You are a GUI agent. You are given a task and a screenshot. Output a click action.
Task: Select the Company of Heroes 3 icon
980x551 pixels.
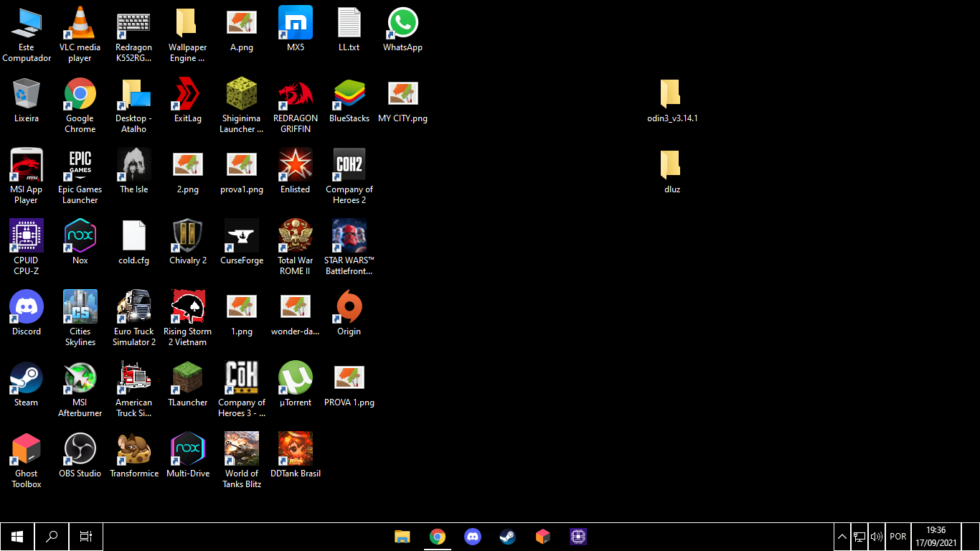(242, 389)
